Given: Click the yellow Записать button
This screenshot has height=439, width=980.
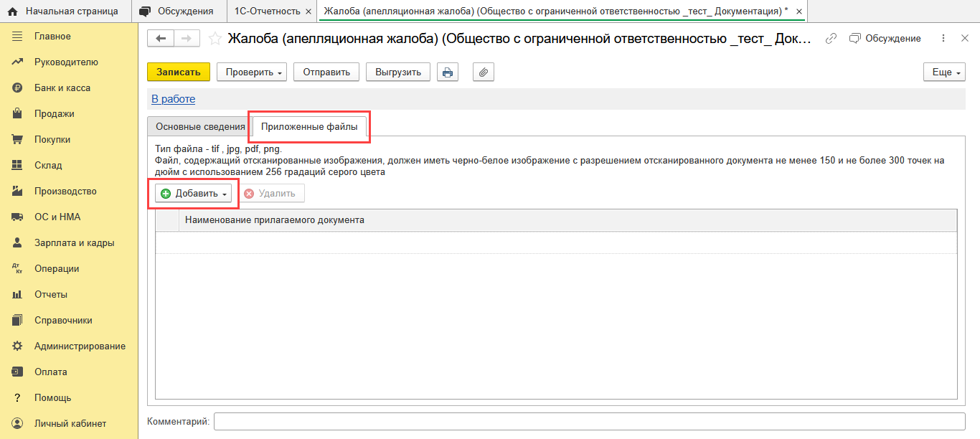Looking at the screenshot, I should click(x=178, y=72).
